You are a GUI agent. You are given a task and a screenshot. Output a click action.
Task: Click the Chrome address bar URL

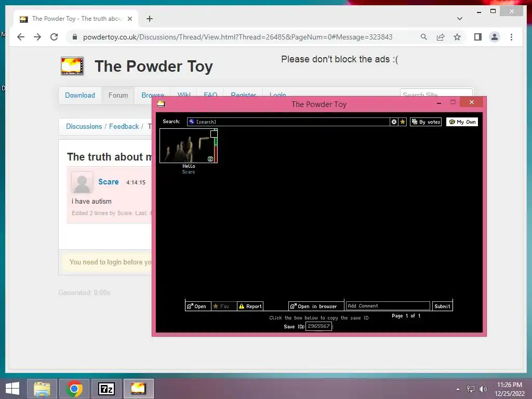coord(237,37)
